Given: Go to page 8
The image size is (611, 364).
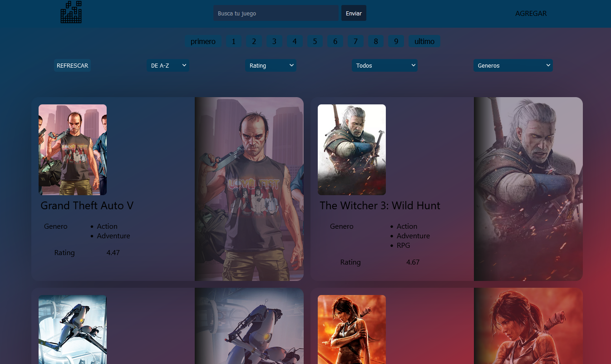Looking at the screenshot, I should [x=376, y=41].
